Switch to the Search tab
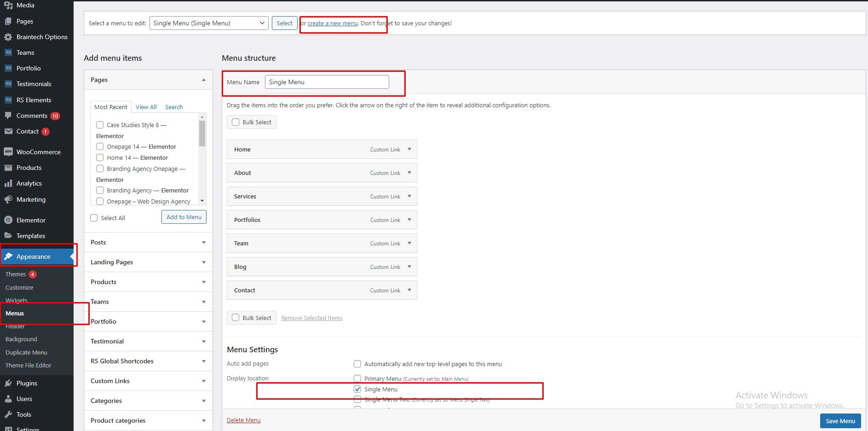Image resolution: width=868 pixels, height=431 pixels. click(174, 107)
